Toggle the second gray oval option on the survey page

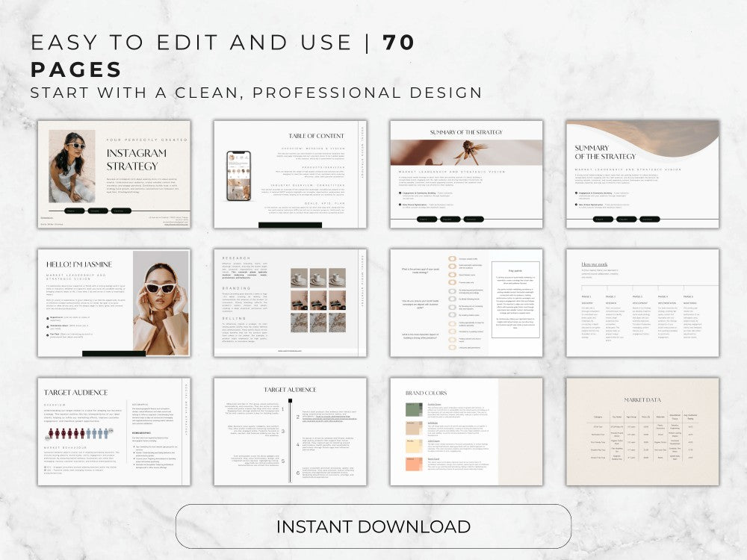pos(452,299)
